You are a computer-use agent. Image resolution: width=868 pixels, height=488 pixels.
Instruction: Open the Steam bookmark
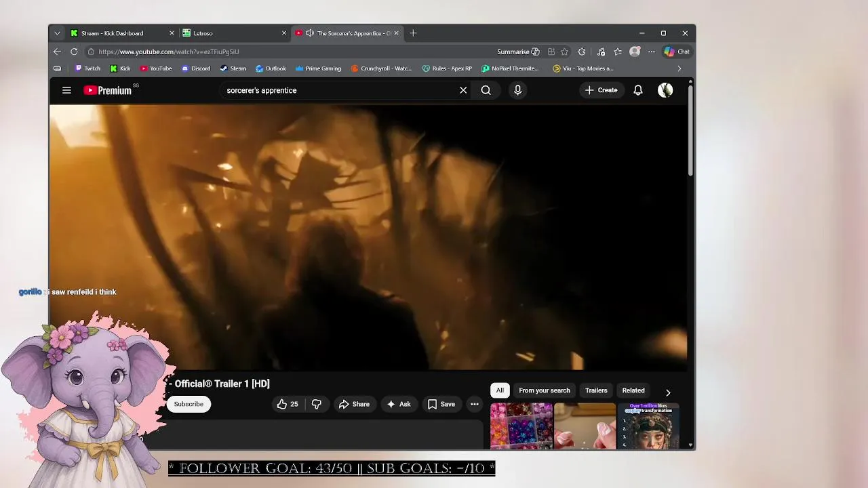point(233,68)
